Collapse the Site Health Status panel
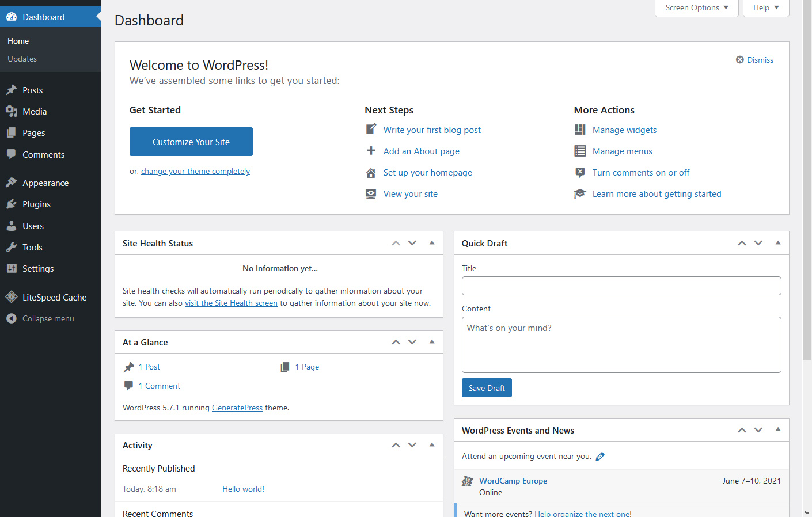This screenshot has width=812, height=517. point(432,243)
